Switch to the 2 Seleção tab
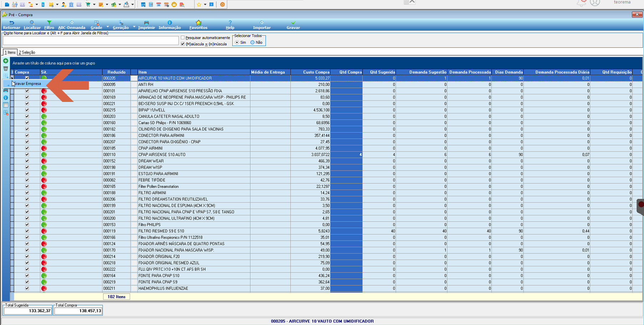The width and height of the screenshot is (644, 325). (27, 52)
